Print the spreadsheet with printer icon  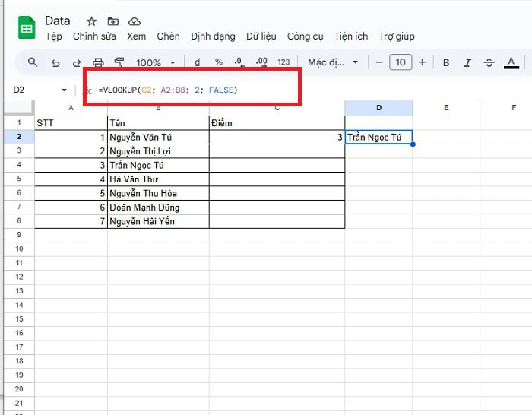98,62
